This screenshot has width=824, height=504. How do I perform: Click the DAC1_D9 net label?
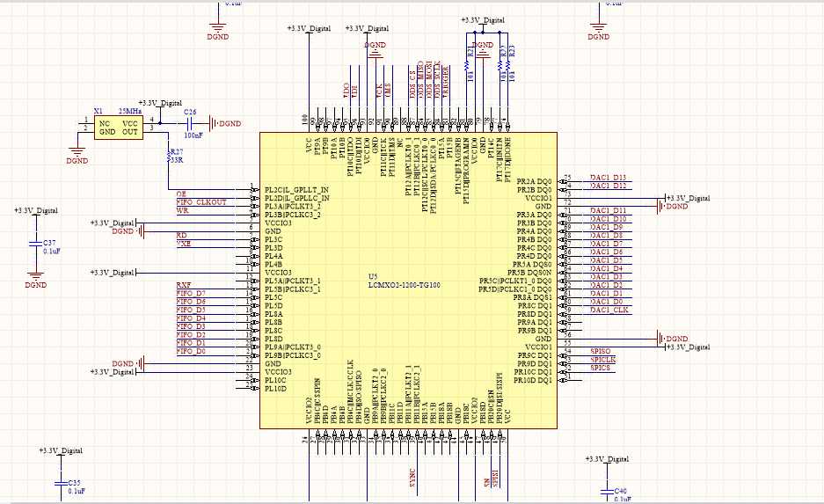(x=607, y=227)
